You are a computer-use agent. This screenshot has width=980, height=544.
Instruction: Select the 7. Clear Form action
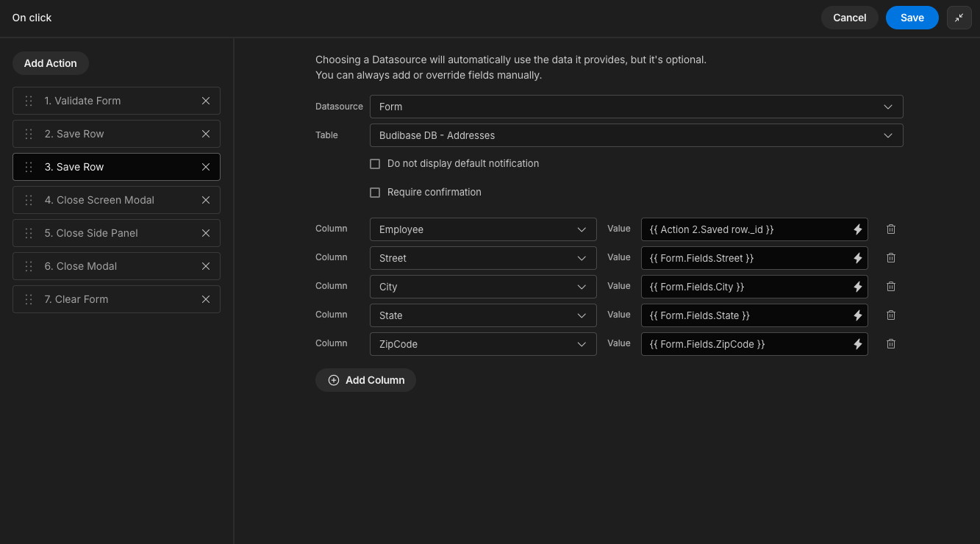click(116, 299)
